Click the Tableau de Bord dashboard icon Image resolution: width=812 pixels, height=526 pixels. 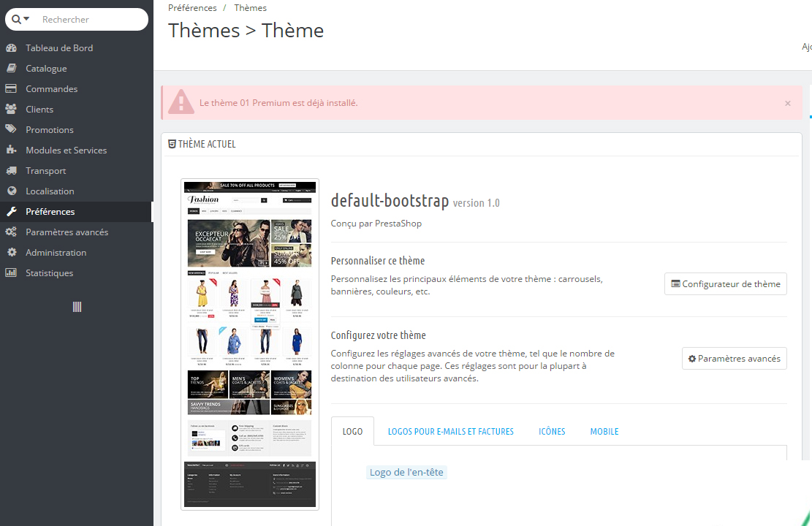[12, 47]
